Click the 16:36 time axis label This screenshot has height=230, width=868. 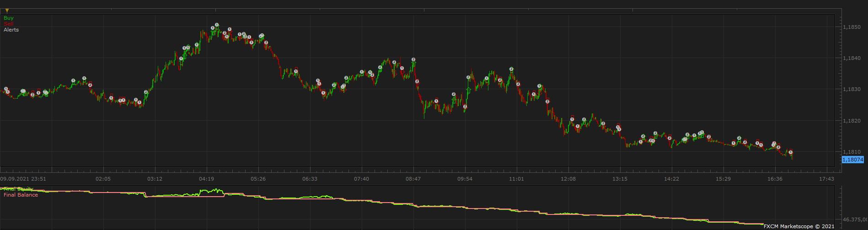pos(775,179)
